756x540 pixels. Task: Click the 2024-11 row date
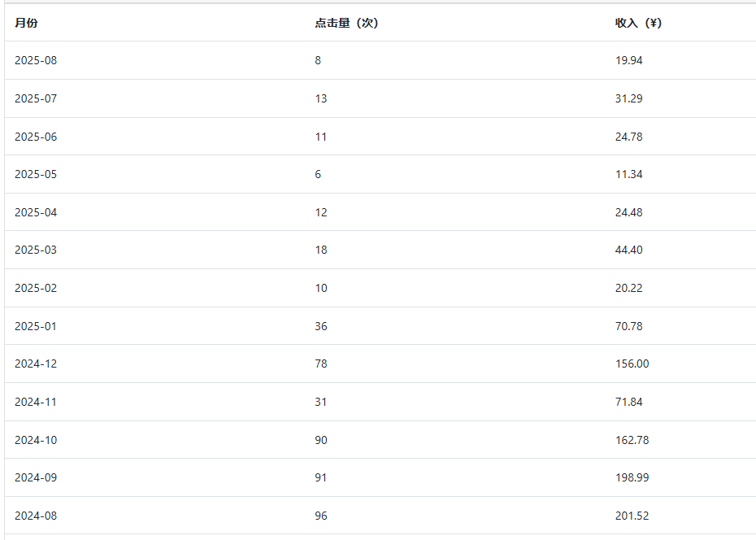pos(36,402)
